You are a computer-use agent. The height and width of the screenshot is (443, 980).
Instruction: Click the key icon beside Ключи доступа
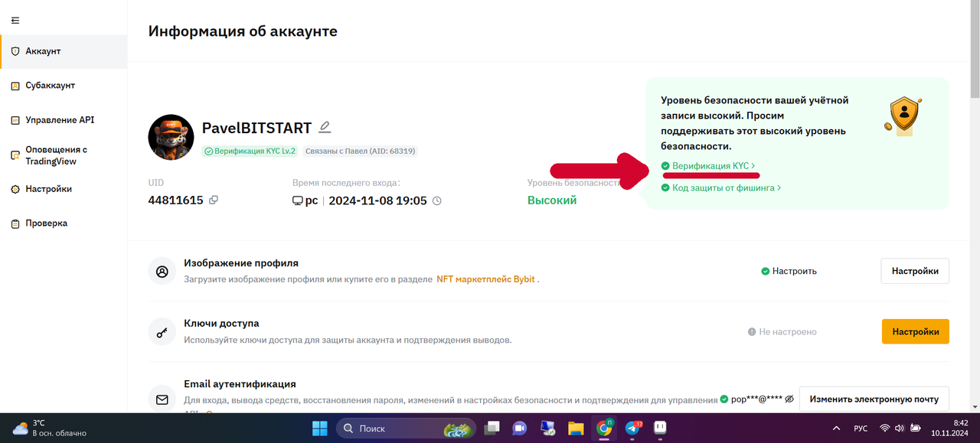162,332
